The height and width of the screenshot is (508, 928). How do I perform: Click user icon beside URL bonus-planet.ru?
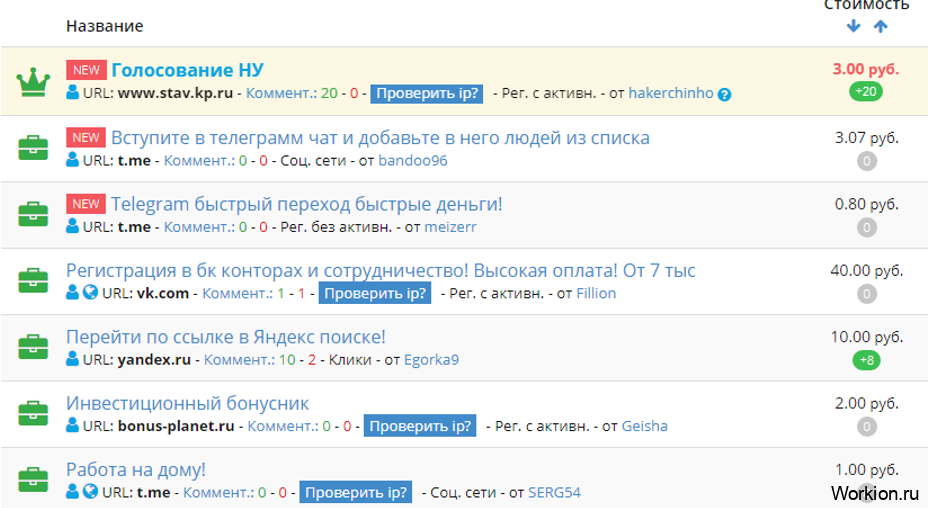72,425
